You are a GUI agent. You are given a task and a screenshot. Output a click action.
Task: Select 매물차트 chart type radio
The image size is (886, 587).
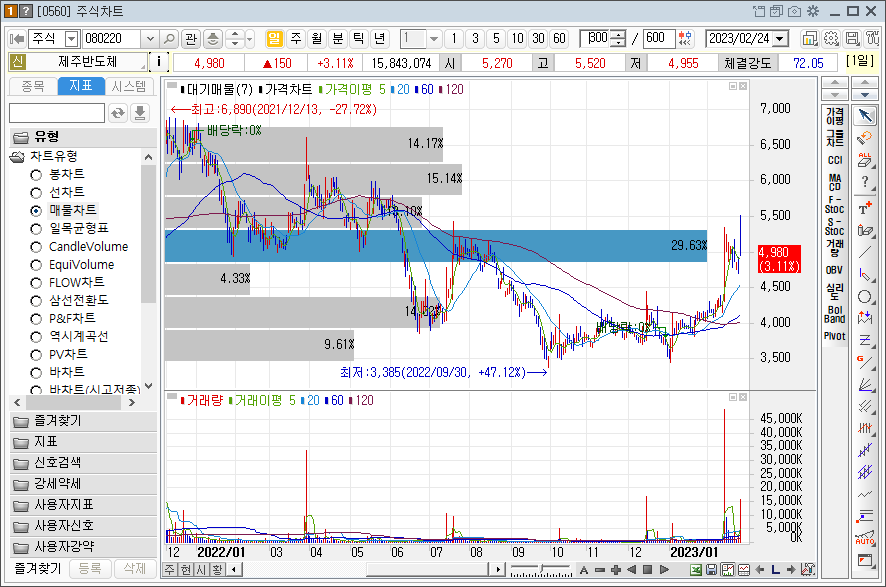[x=36, y=211]
